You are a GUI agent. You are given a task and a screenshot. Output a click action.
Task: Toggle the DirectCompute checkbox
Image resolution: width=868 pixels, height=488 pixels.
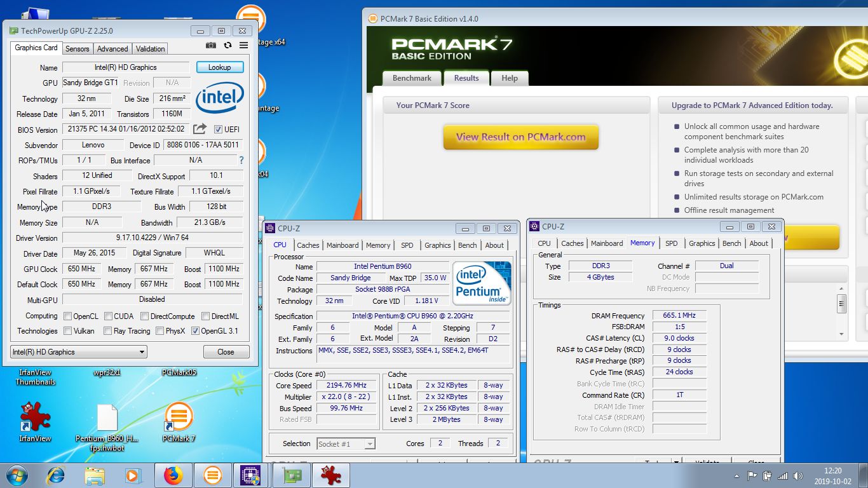click(144, 316)
